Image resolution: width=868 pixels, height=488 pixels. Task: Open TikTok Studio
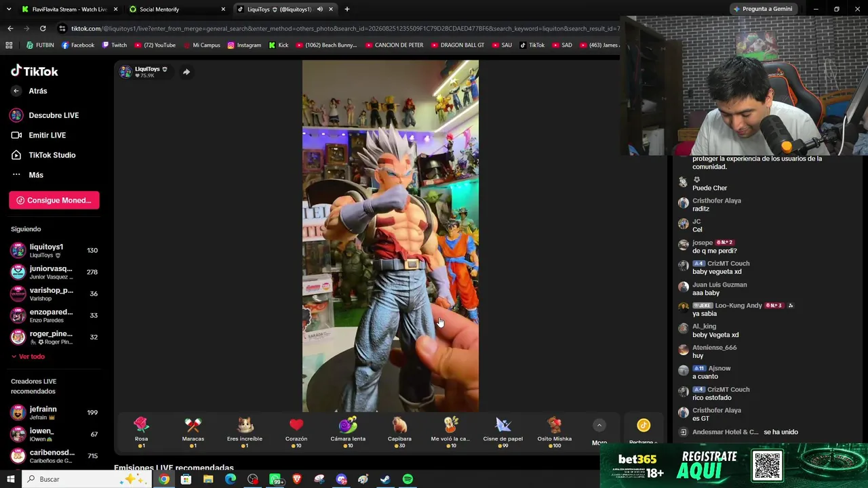pyautogui.click(x=52, y=155)
